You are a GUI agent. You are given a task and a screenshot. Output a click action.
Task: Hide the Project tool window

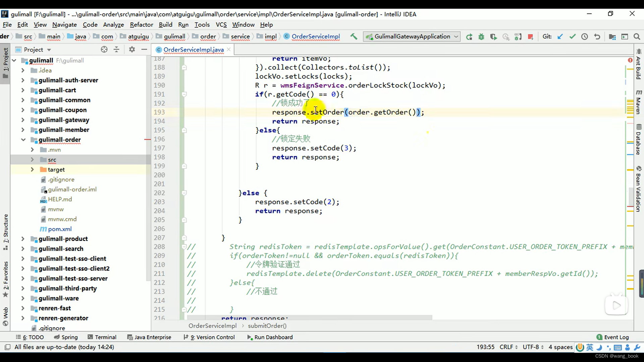144,50
